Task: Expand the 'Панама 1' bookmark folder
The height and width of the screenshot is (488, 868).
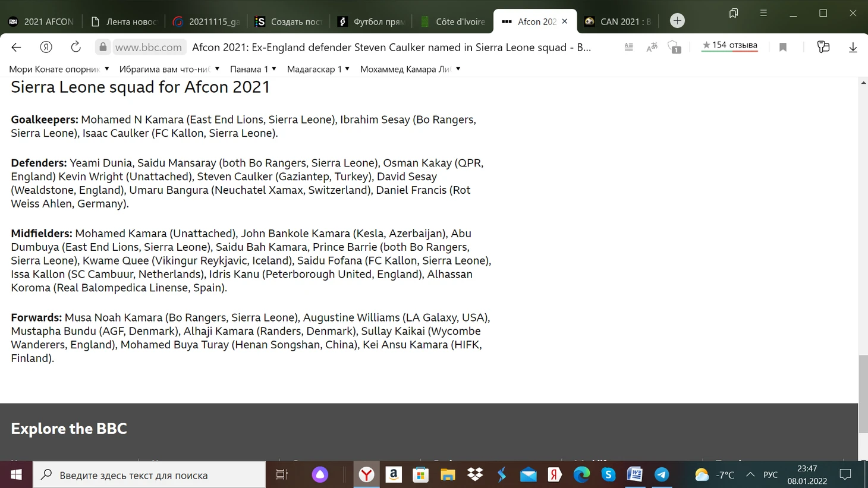Action: coord(253,69)
